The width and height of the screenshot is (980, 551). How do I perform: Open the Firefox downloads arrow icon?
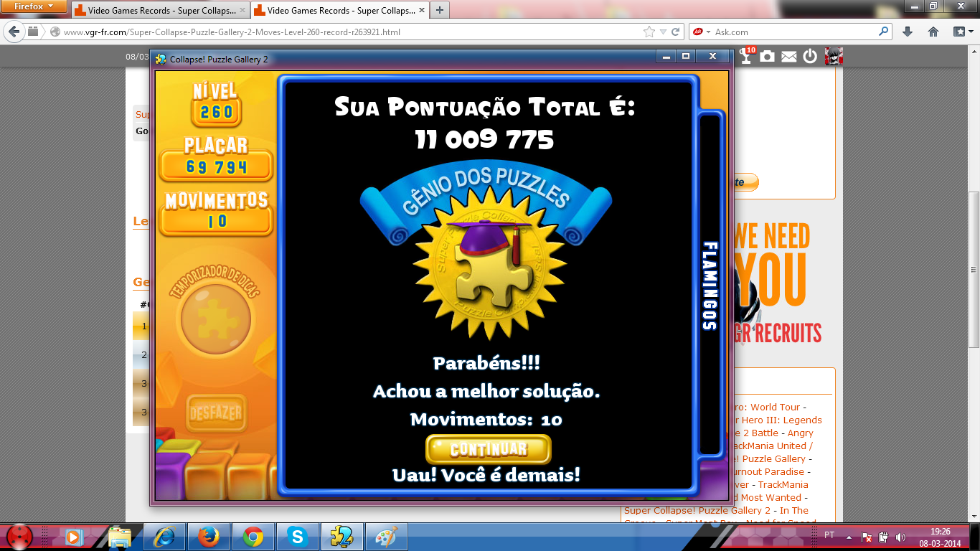[908, 32]
